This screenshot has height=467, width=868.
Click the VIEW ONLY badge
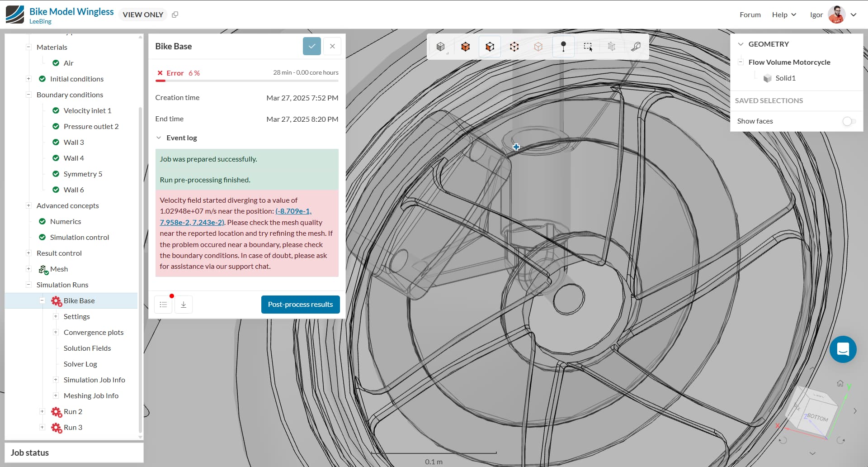coord(143,14)
